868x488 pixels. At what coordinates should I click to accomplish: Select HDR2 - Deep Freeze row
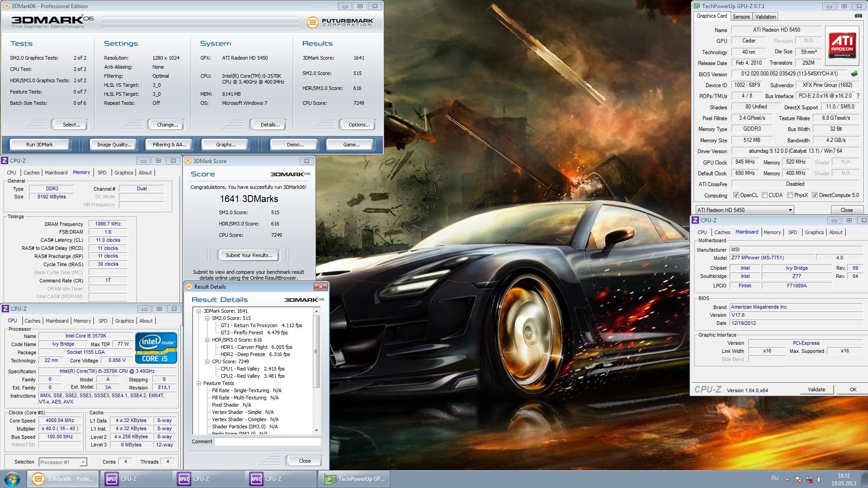tap(255, 354)
